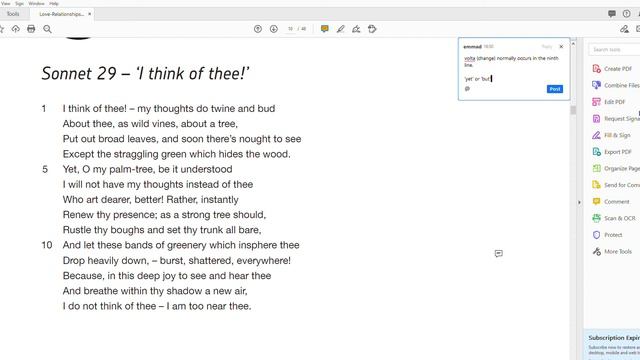Open the Request Signatures tool
The width and height of the screenshot is (640, 360).
point(616,119)
